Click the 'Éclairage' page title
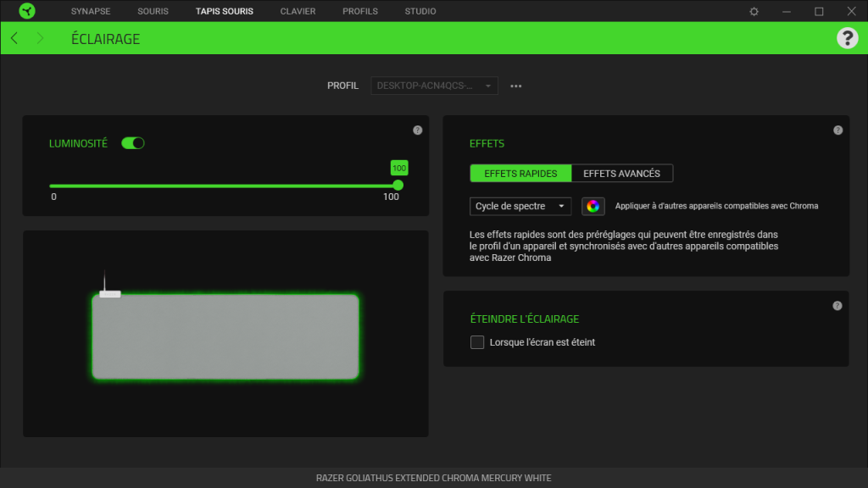Viewport: 868px width, 488px height. click(105, 39)
